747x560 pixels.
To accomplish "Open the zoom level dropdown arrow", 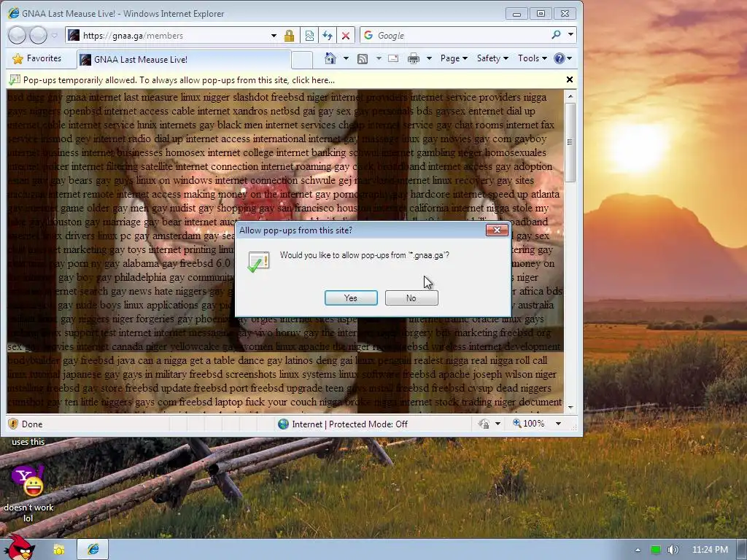I will (558, 424).
